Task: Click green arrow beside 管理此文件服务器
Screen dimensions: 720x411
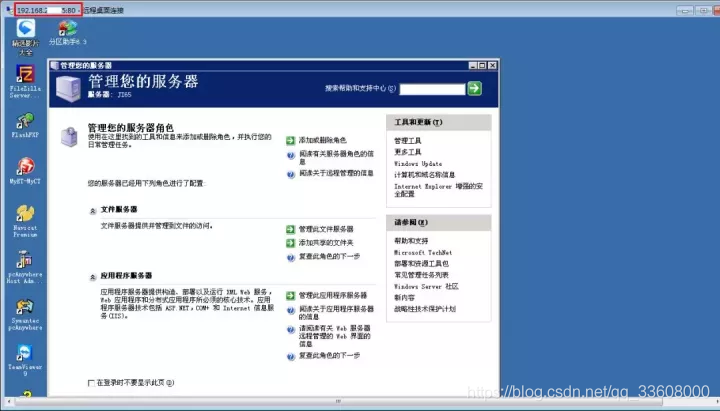Action: [290, 229]
